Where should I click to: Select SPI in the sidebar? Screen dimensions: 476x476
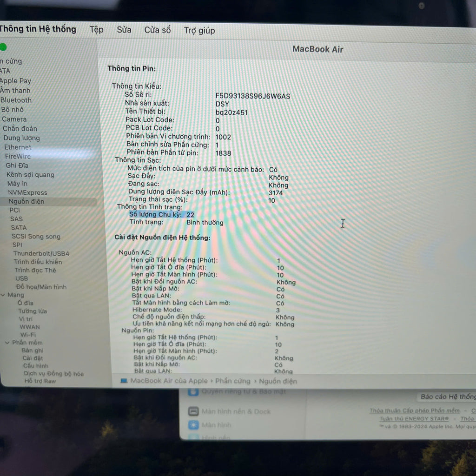pyautogui.click(x=17, y=245)
